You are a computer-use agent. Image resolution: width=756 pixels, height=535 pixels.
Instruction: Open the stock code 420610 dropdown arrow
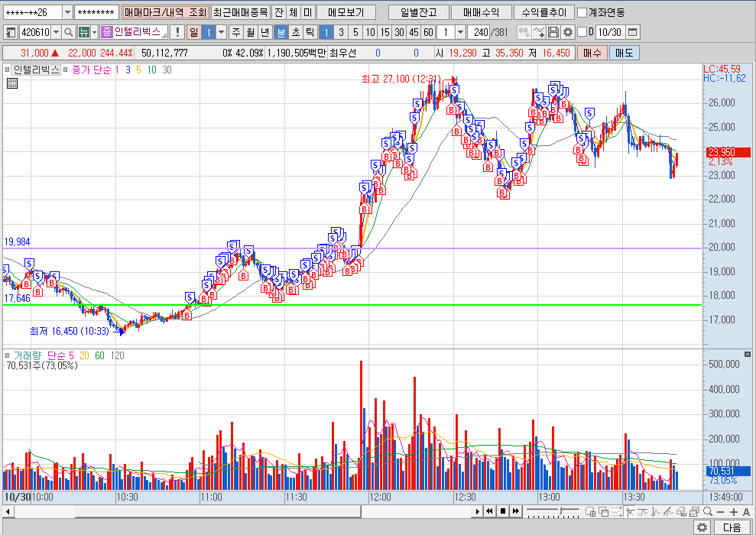(56, 32)
